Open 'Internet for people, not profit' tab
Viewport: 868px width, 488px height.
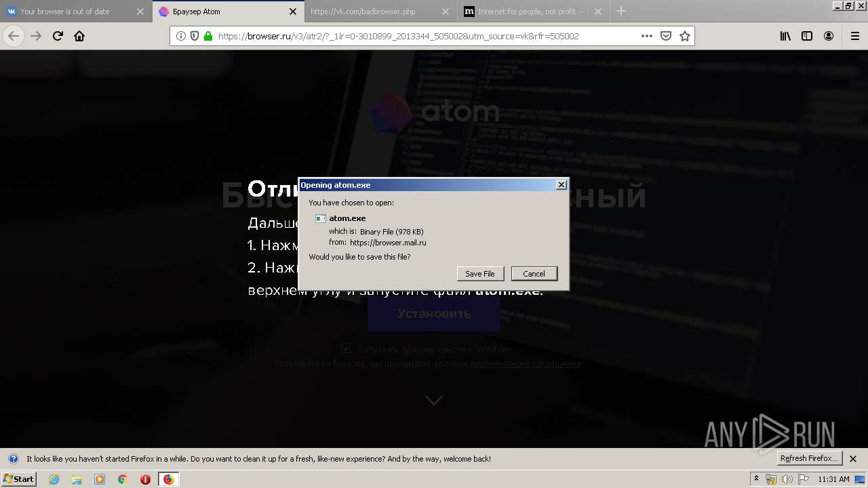pyautogui.click(x=532, y=12)
